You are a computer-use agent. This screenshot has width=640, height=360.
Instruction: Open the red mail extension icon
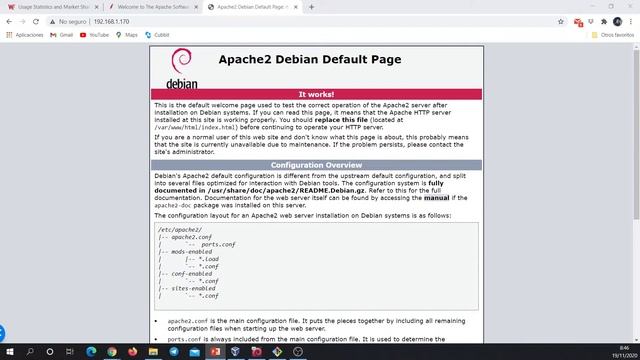pos(578,22)
